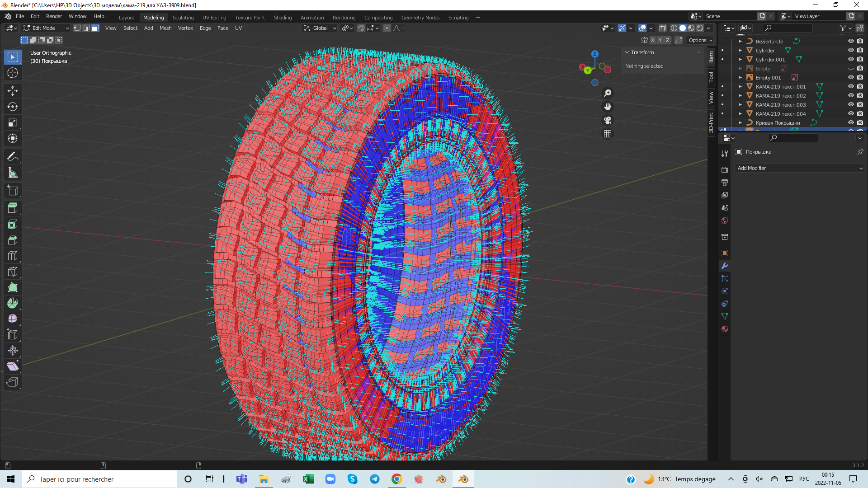Select the Measure tool
The width and height of the screenshot is (868, 488).
pyautogui.click(x=13, y=173)
